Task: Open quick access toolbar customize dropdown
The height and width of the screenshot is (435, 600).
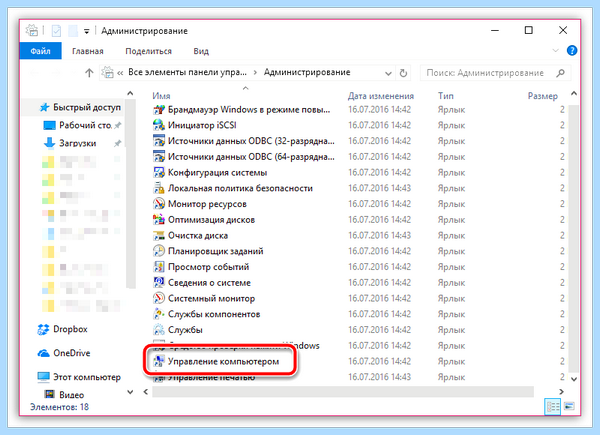Action: [87, 31]
